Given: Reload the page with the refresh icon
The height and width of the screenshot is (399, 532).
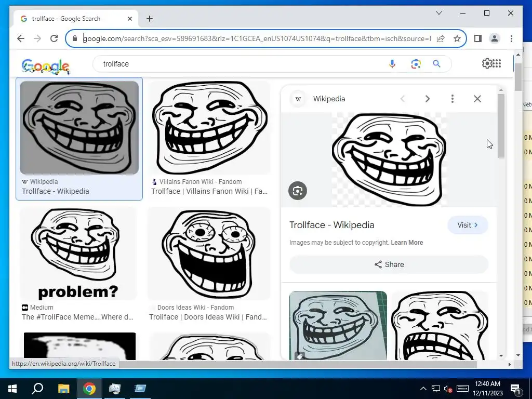Looking at the screenshot, I should click(54, 38).
